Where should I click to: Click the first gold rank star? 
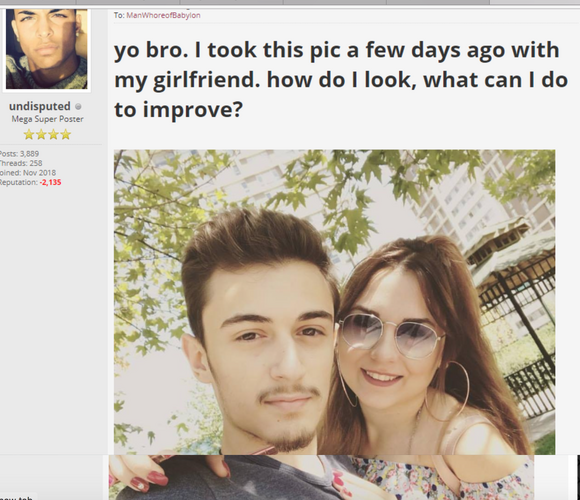coord(29,134)
